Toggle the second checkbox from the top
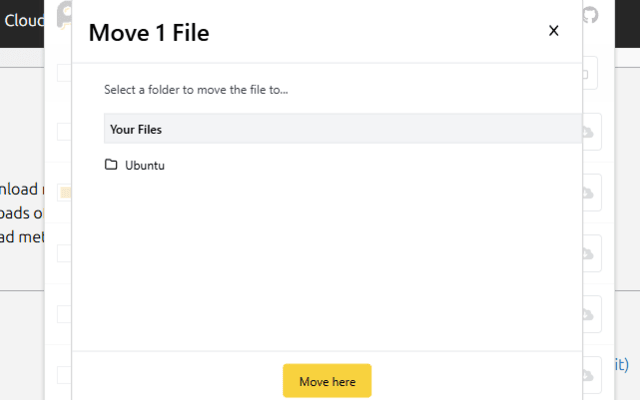Viewport: 640px width, 400px height. (x=64, y=131)
